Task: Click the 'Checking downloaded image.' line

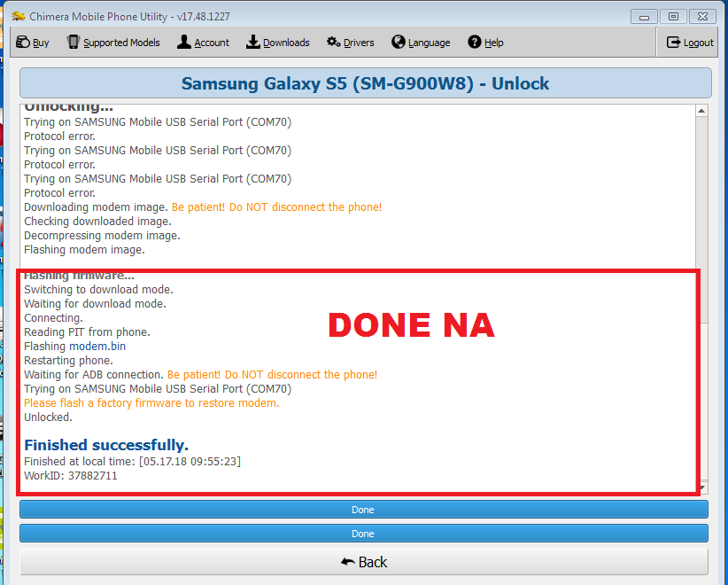Action: pyautogui.click(x=97, y=222)
